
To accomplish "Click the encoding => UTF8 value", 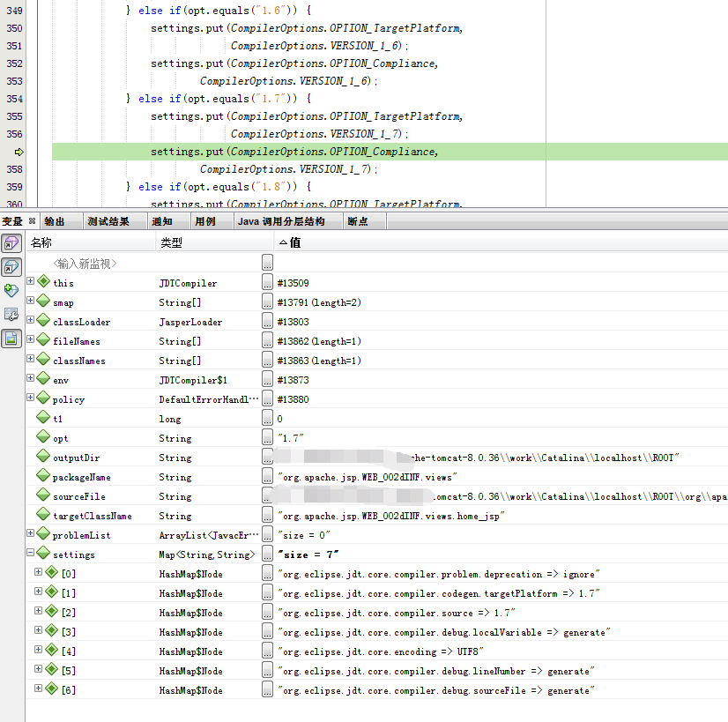I will pos(380,651).
